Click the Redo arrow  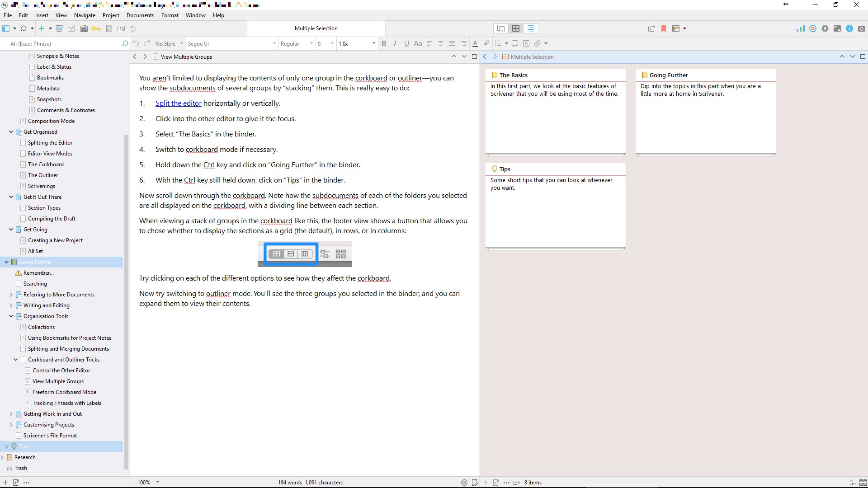pos(147,43)
